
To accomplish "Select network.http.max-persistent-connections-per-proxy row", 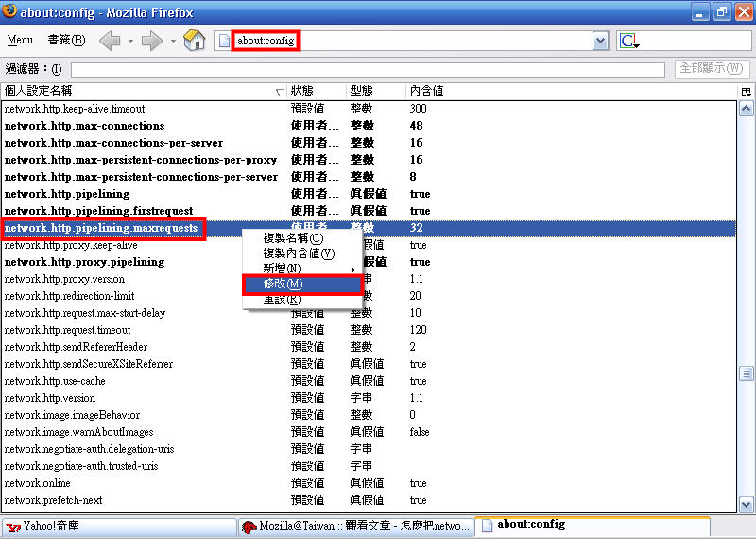I will (x=369, y=160).
